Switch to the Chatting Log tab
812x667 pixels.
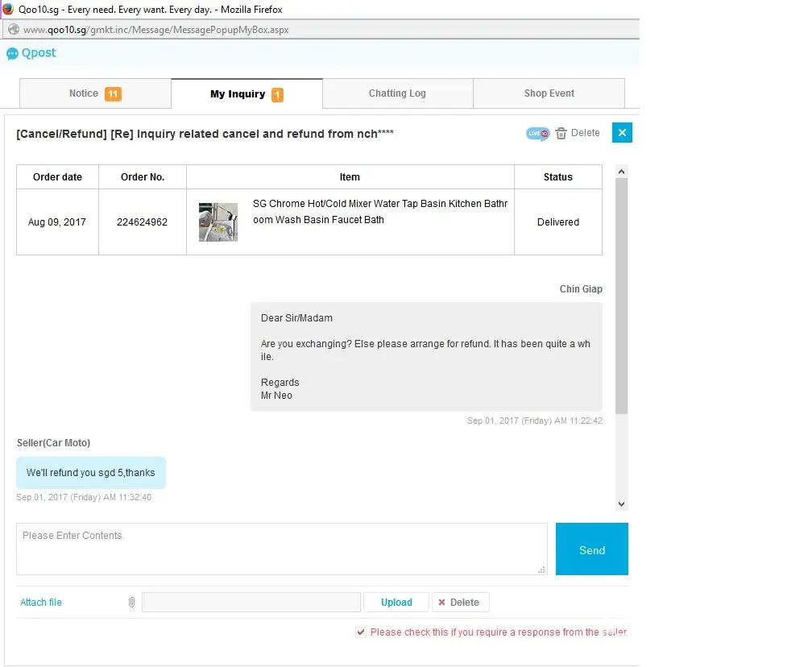coord(397,93)
